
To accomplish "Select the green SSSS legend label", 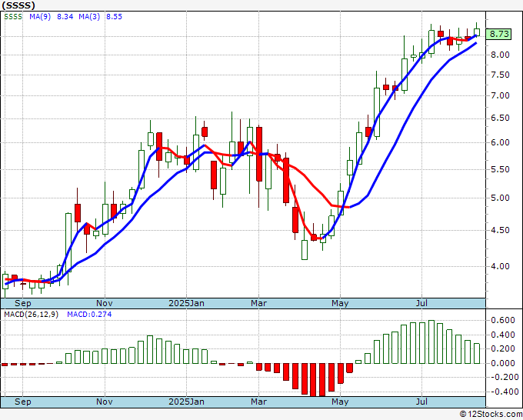I will click(x=13, y=17).
